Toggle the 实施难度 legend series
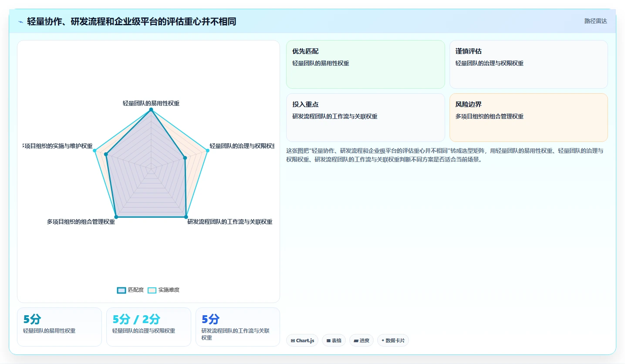Screen dimensions: 625x364 coord(163,290)
